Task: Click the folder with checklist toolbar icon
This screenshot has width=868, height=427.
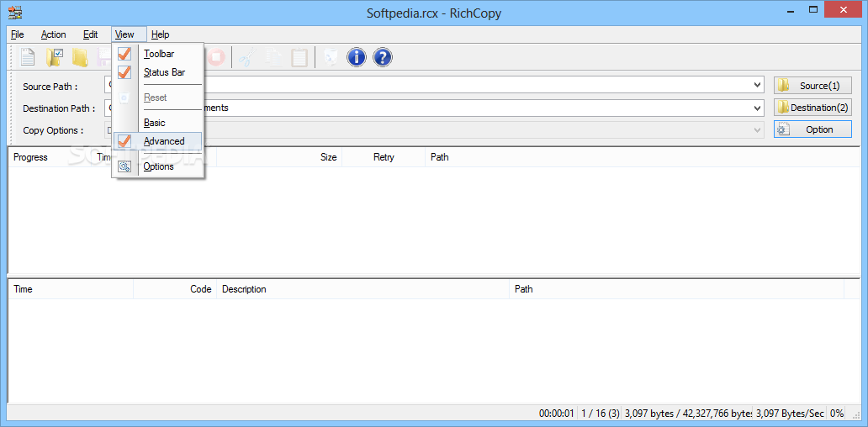Action: pyautogui.click(x=54, y=57)
